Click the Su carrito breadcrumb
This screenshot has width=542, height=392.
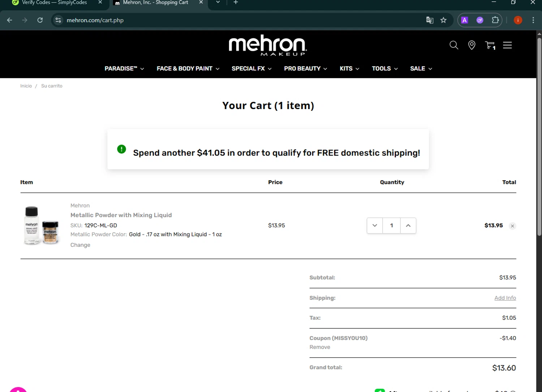[52, 86]
